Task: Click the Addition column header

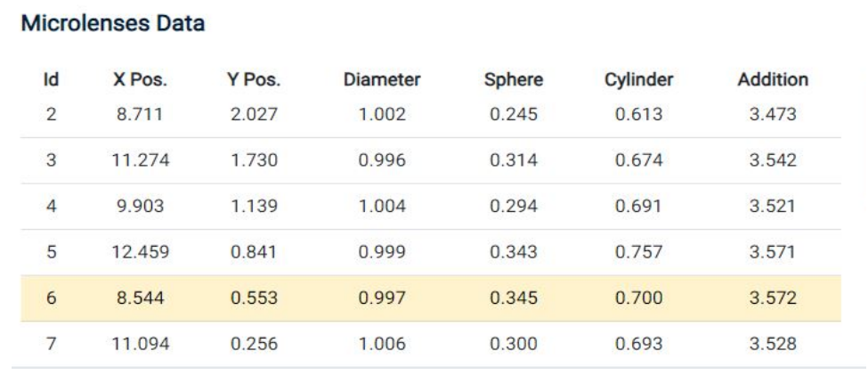Action: tap(773, 80)
